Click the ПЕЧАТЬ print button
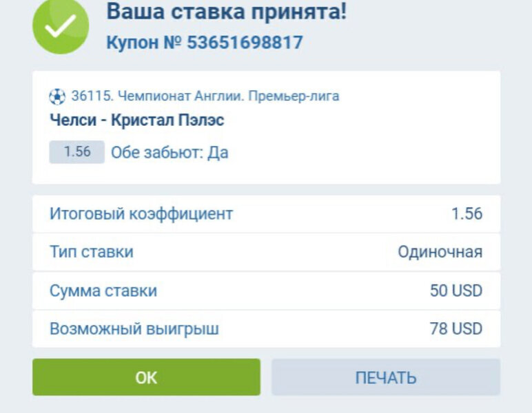Screen dimensions: 532x413 (x=385, y=377)
